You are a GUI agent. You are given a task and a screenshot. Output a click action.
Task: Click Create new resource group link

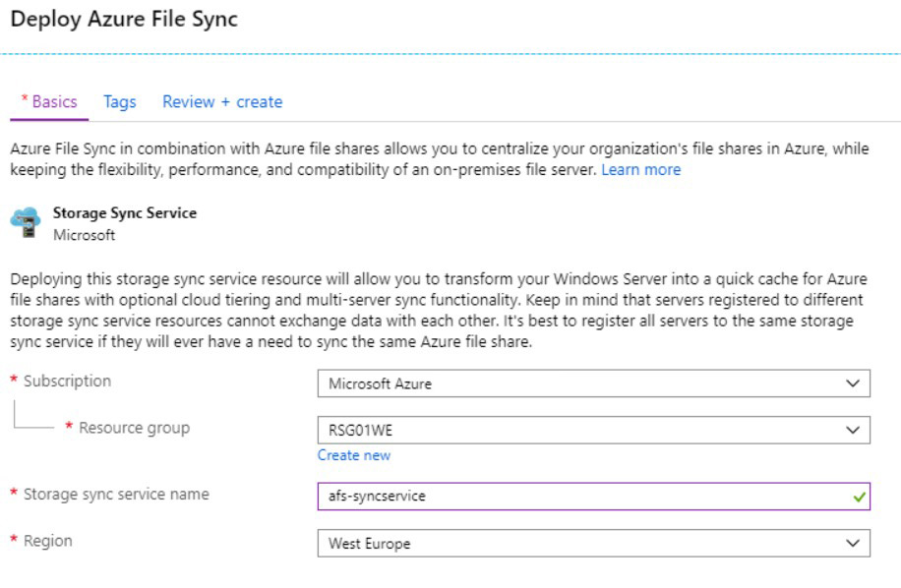(354, 455)
